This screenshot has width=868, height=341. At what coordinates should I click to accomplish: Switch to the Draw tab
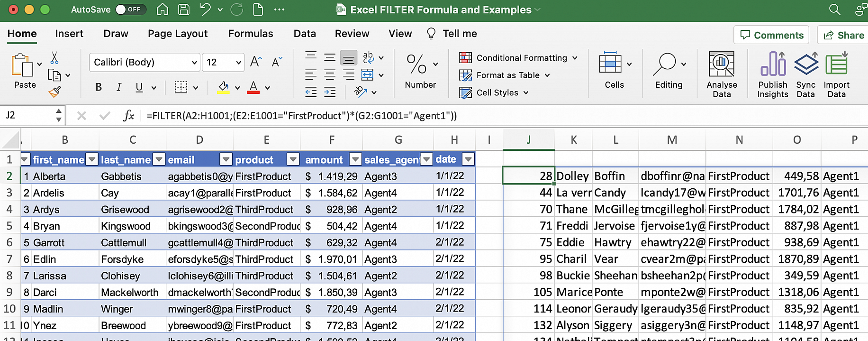[x=116, y=34]
